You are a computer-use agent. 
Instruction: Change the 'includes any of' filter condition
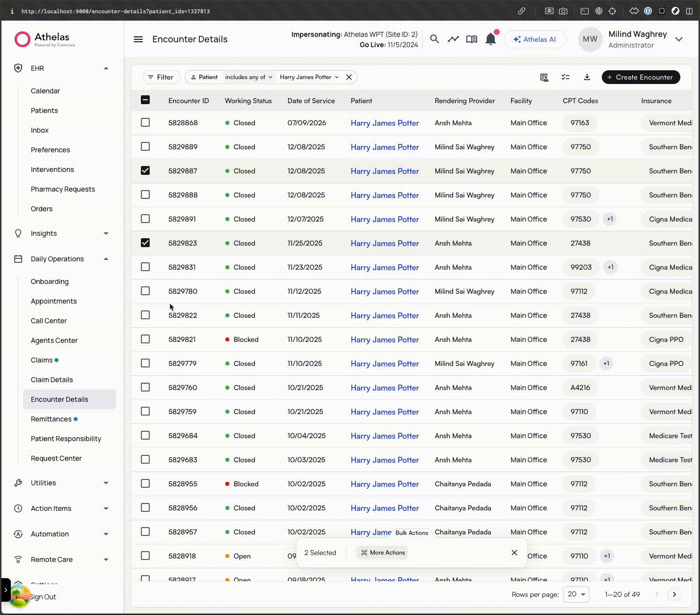click(248, 77)
